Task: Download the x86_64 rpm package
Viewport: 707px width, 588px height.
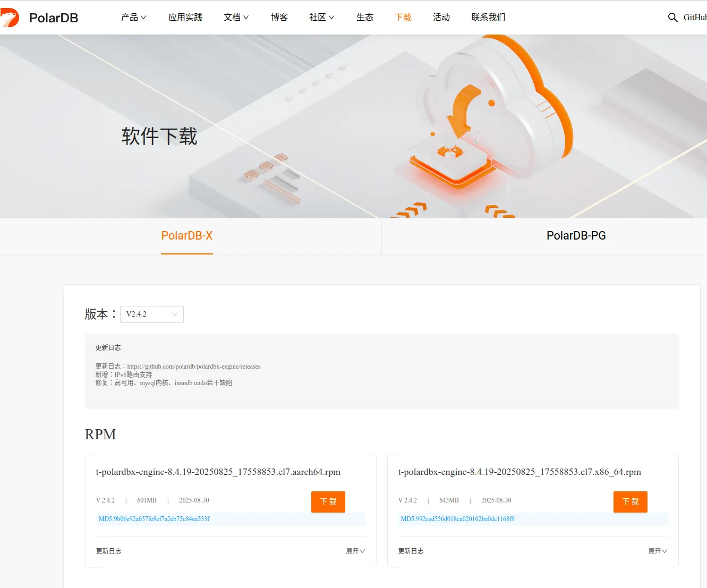Action: (x=631, y=502)
